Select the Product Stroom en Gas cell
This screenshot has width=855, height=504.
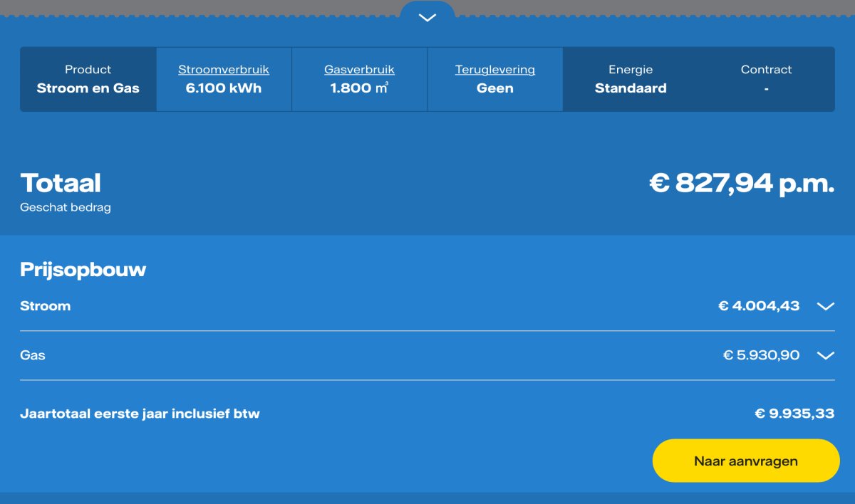(88, 79)
